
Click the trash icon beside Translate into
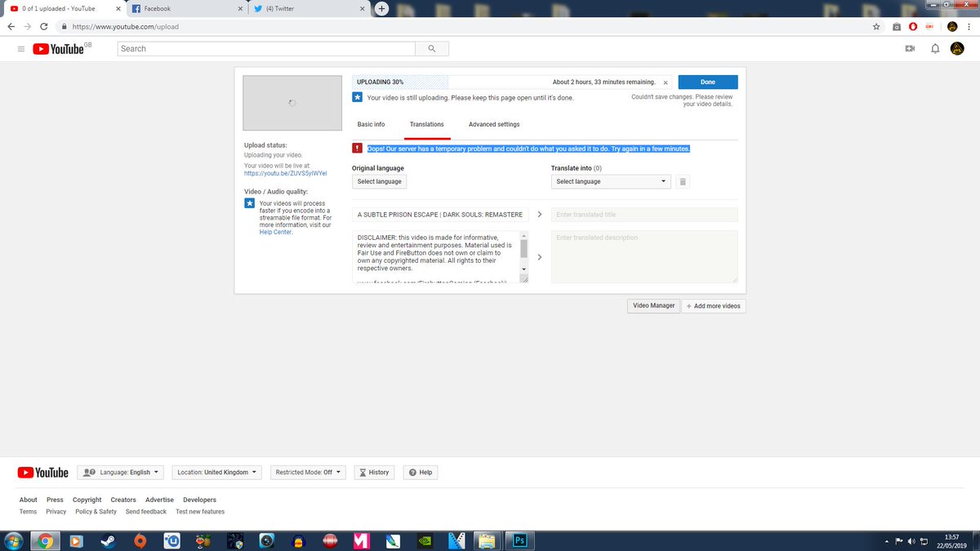684,181
